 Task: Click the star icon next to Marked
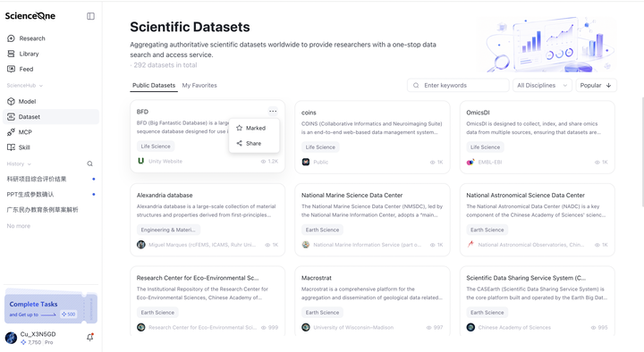point(240,128)
